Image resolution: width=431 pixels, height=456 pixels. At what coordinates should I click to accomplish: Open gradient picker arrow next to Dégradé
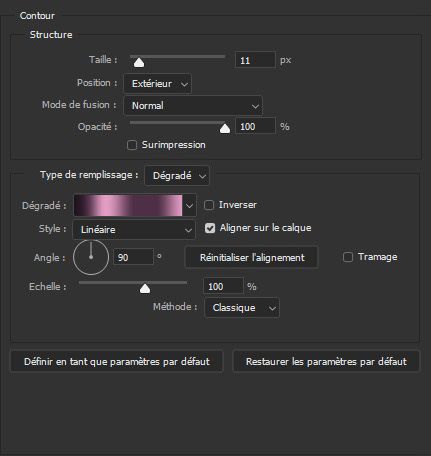189,206
